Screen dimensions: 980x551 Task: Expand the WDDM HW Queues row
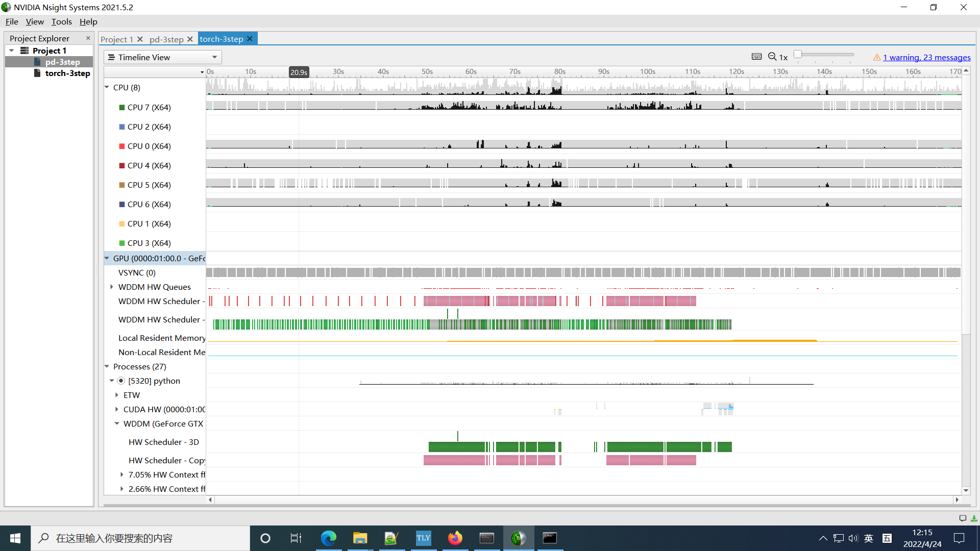click(x=112, y=287)
